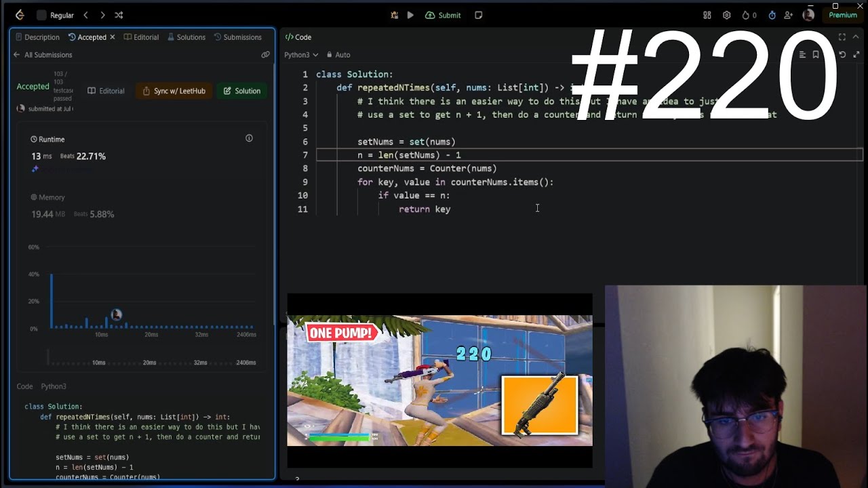Go back with All Submissions arrow
The width and height of the screenshot is (868, 488).
point(16,55)
